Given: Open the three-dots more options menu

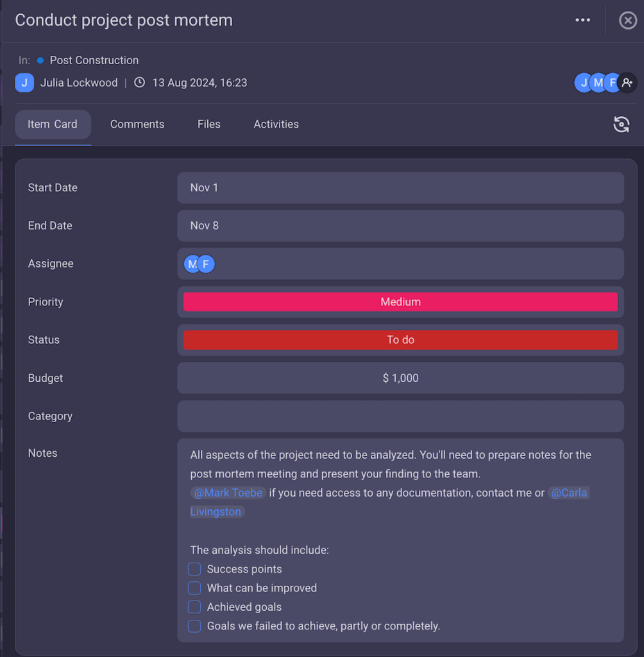Looking at the screenshot, I should tap(582, 20).
